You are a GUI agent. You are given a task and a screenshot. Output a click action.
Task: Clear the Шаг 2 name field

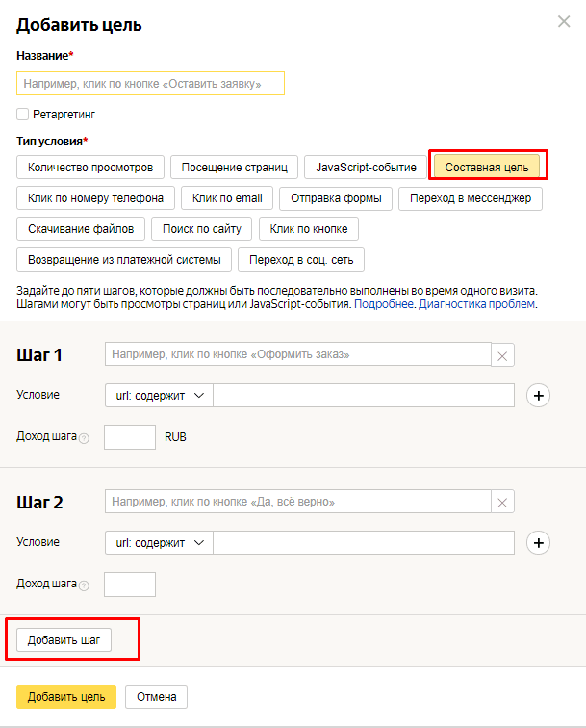tap(502, 503)
